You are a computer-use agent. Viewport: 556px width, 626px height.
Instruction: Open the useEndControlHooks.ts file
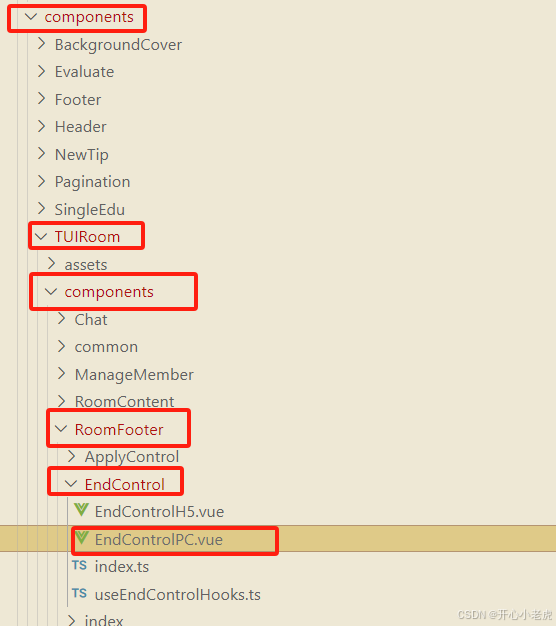[178, 594]
